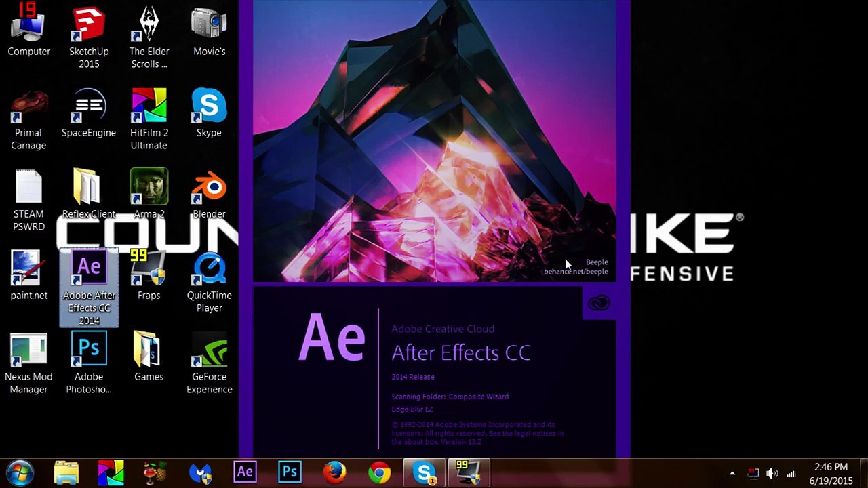
Task: Select the paint.net desktop shortcut
Action: click(28, 275)
